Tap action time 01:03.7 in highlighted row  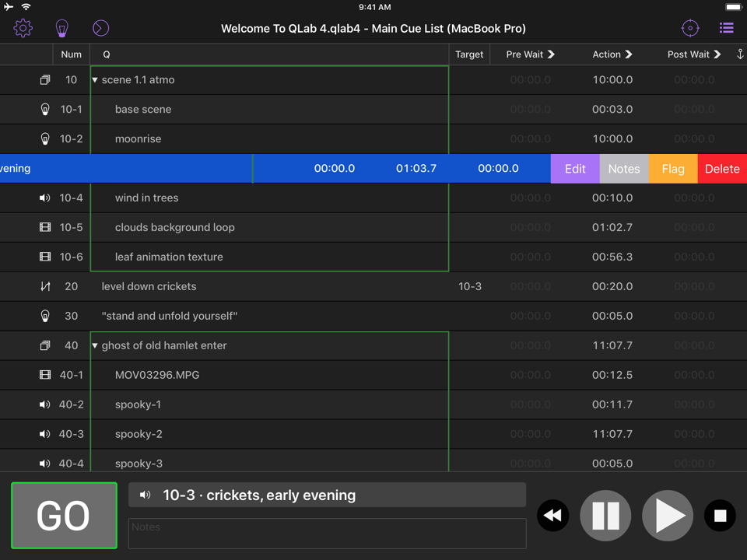tap(416, 168)
